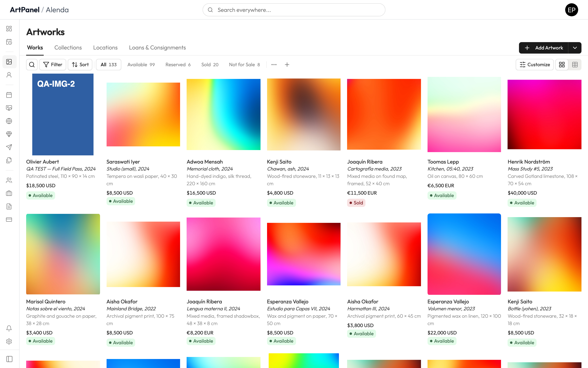Switch to Loans & Consignments tab
Viewport: 588px width, 368px height.
pyautogui.click(x=157, y=47)
